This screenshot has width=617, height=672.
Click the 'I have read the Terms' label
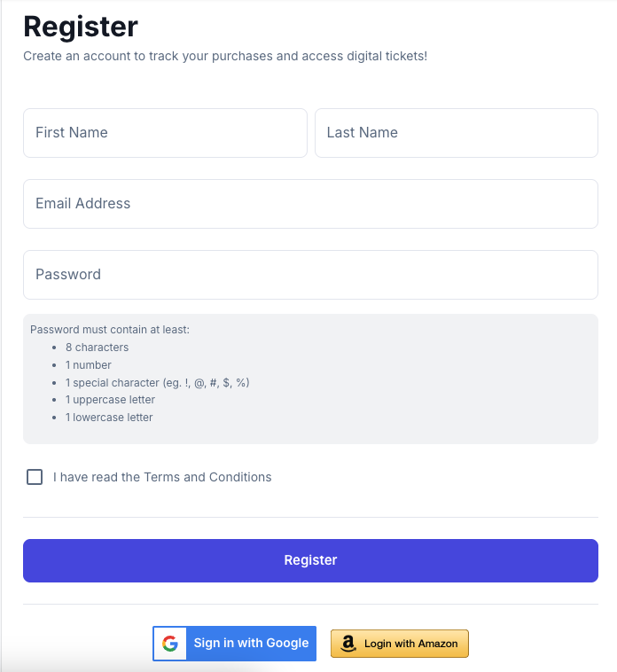pyautogui.click(x=162, y=477)
